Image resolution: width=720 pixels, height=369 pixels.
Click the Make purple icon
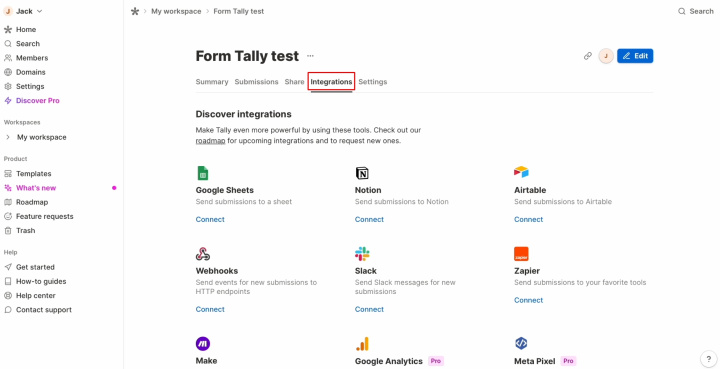(x=203, y=344)
